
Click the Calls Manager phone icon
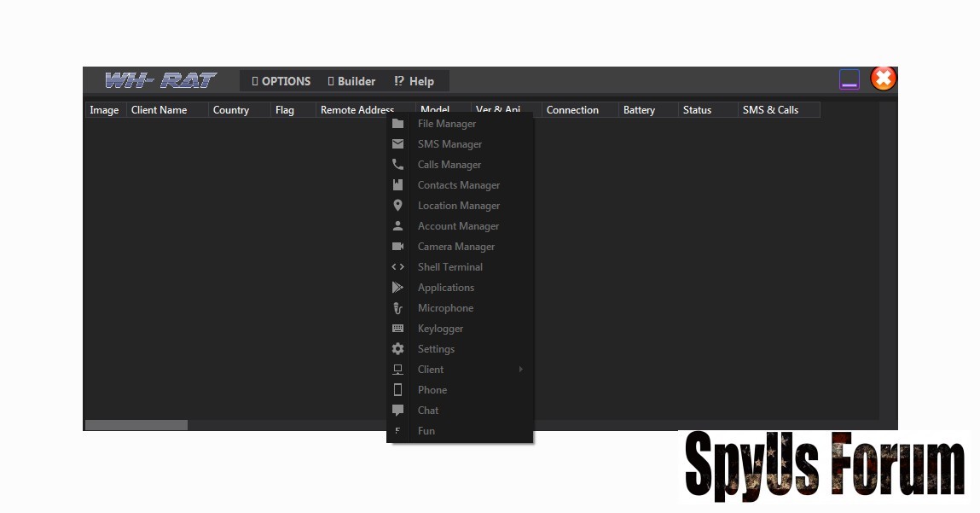coord(397,165)
